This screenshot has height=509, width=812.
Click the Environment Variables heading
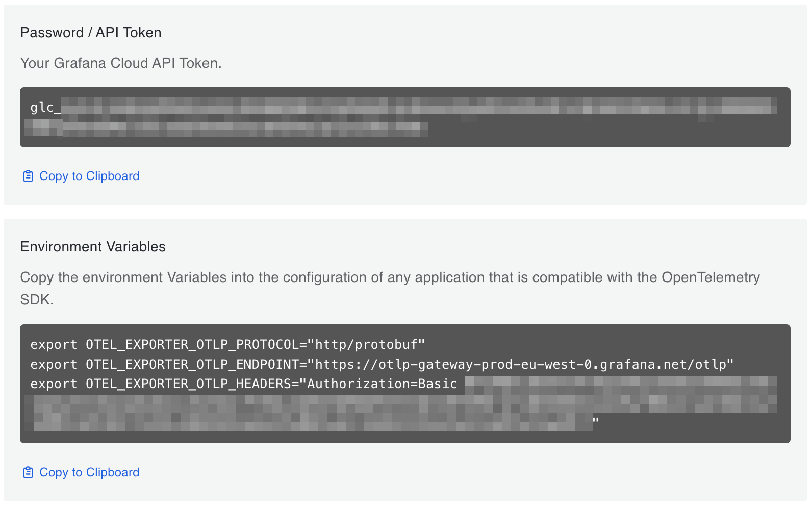93,246
